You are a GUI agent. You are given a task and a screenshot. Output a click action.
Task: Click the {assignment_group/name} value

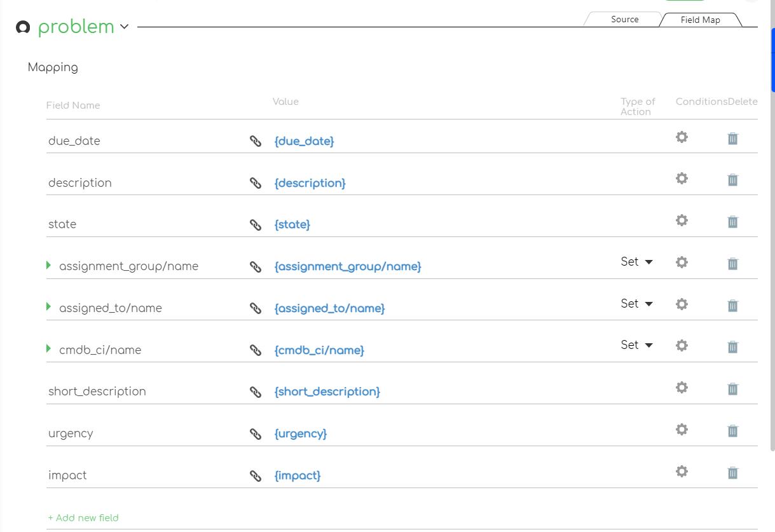tap(348, 267)
